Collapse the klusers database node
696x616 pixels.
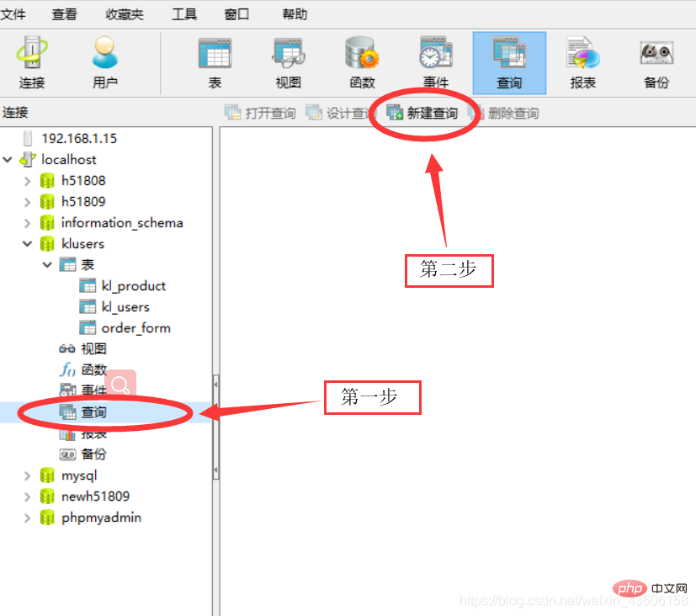(27, 244)
